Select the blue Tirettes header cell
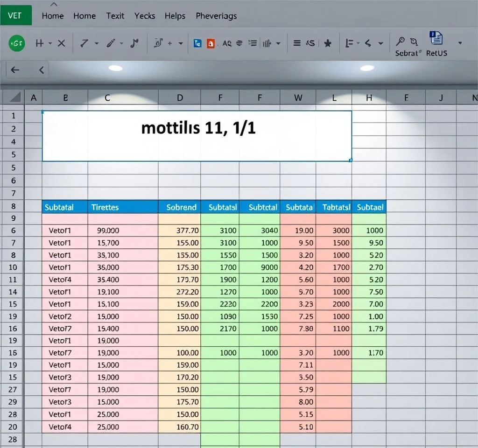Image resolution: width=478 pixels, height=448 pixels. [105, 207]
